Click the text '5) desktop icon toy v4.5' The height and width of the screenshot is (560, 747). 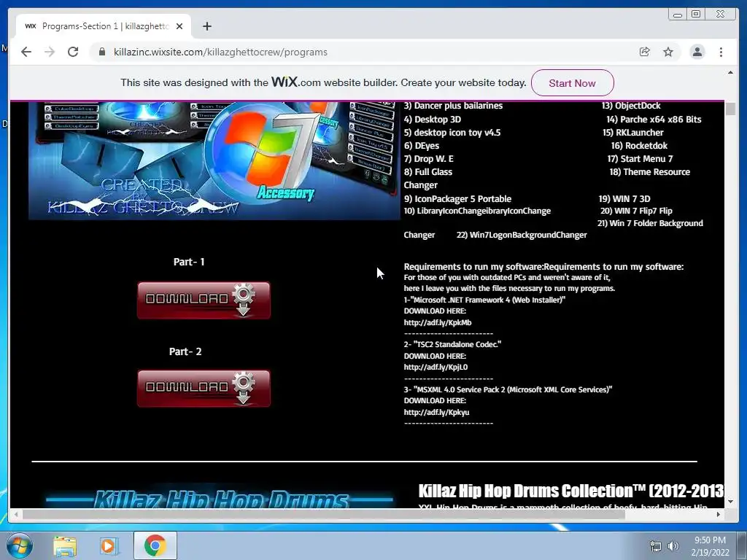click(452, 133)
